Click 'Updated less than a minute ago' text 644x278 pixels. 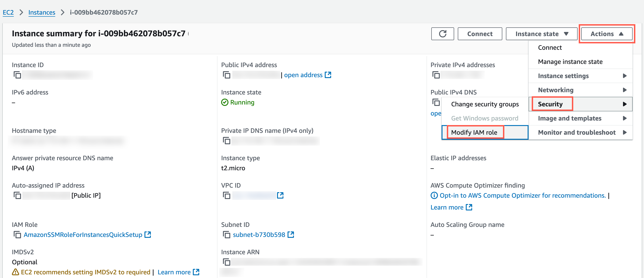pyautogui.click(x=51, y=45)
